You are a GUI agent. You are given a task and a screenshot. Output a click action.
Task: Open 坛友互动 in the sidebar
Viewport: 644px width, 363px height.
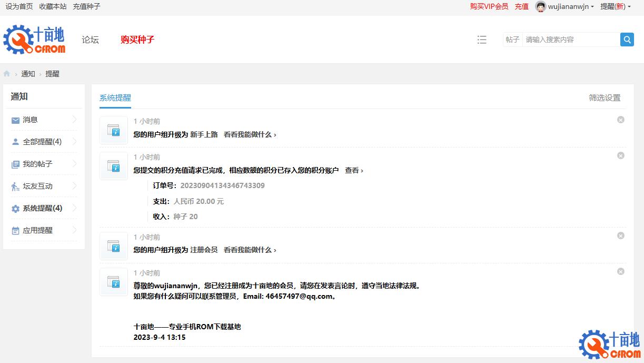point(37,186)
